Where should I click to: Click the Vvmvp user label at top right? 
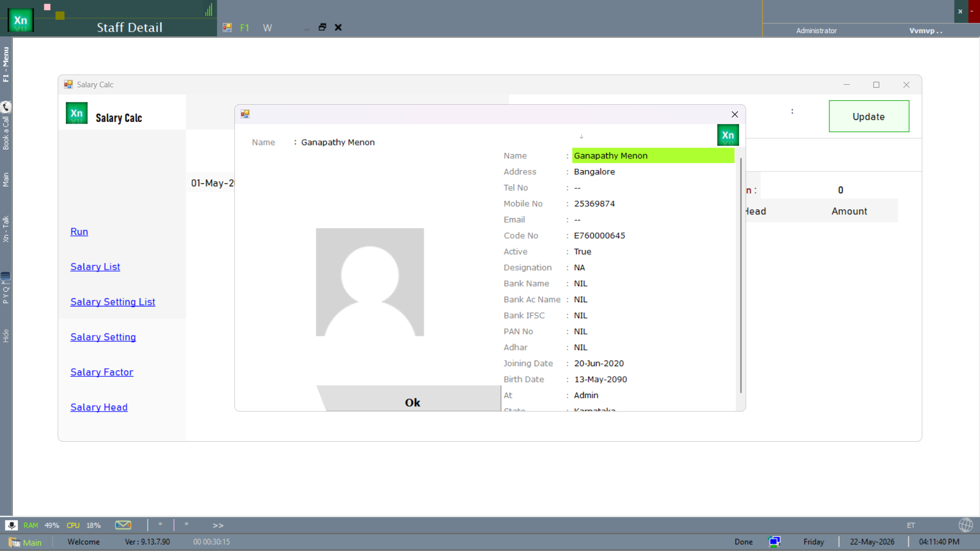click(x=925, y=31)
